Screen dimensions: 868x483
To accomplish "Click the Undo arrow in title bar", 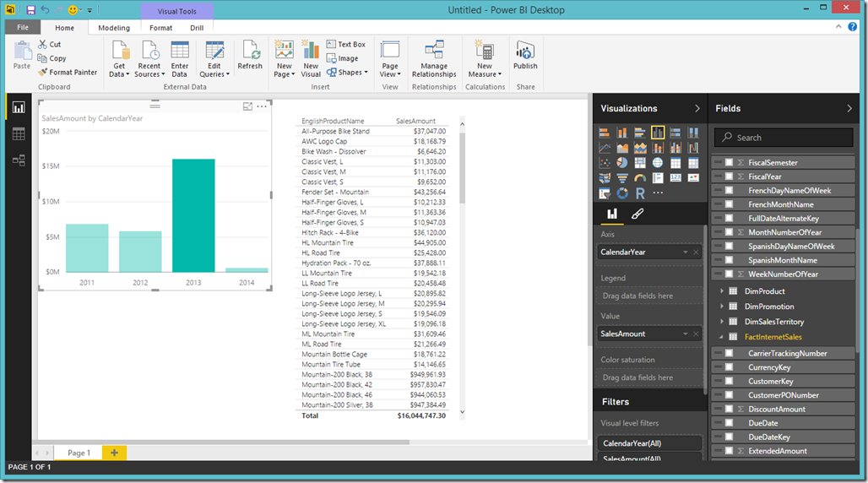I will [45, 10].
